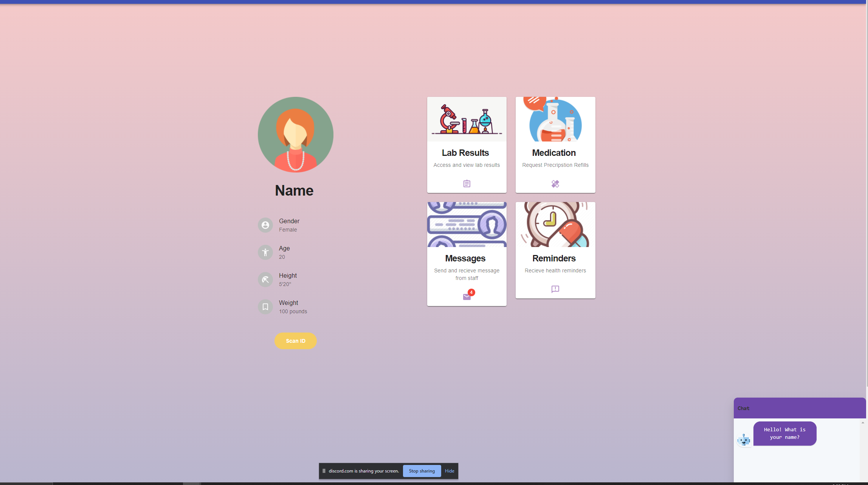Click the chatbot robot avatar

pos(744,440)
